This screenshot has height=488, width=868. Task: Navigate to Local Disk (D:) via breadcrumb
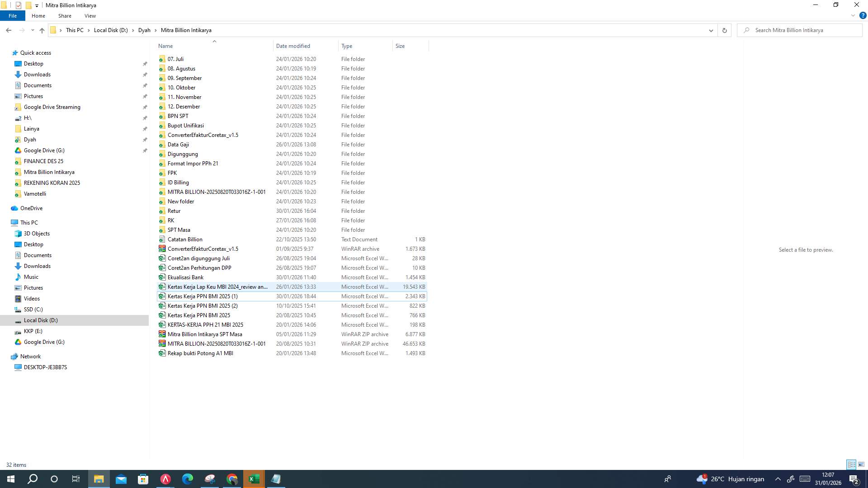111,30
